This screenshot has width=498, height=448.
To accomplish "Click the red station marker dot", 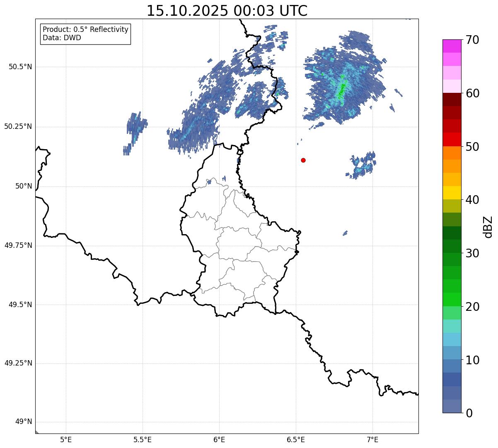I will pyautogui.click(x=303, y=160).
